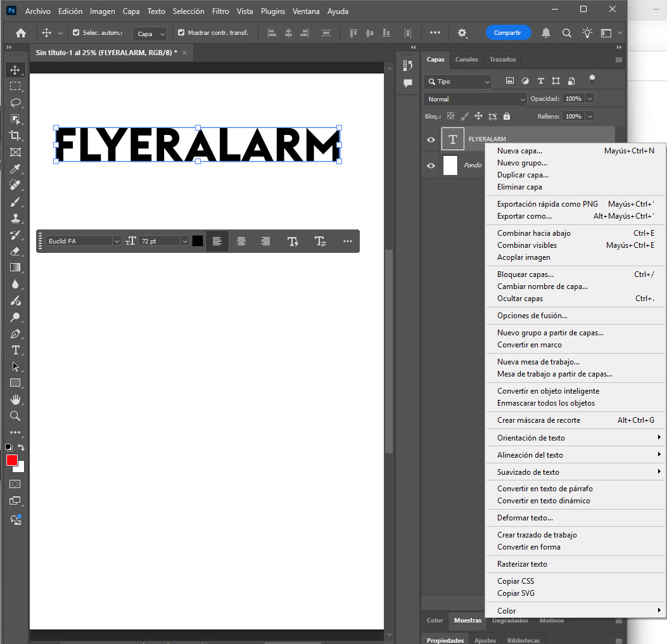
Task: Center align text in floating bar
Action: (x=241, y=241)
